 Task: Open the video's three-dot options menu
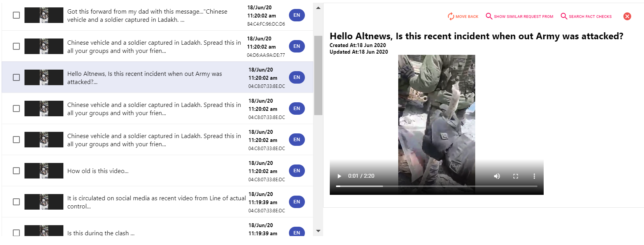tap(534, 176)
